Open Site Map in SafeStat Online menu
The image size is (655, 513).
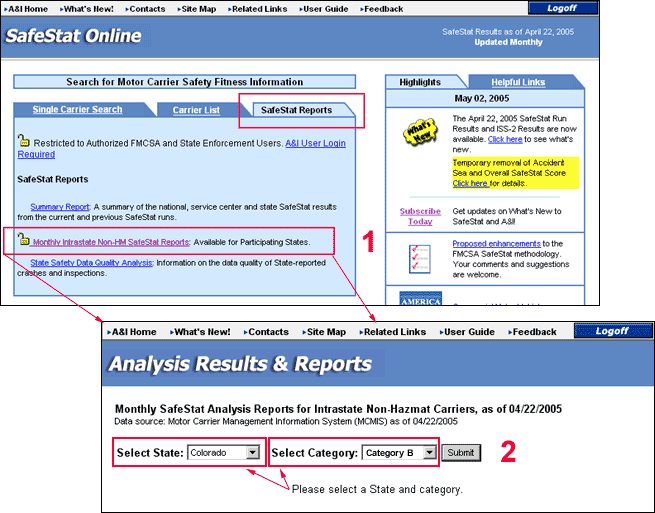[x=197, y=9]
